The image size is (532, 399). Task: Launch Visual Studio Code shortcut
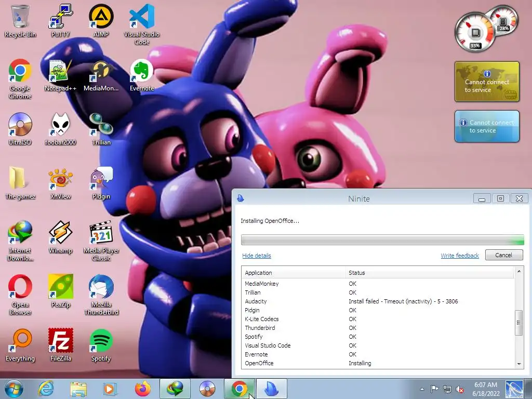[x=142, y=24]
